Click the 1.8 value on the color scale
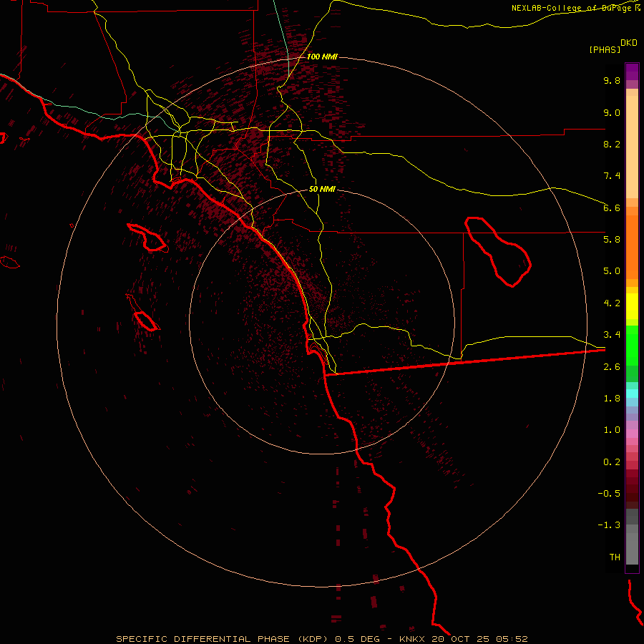Viewport: 644px width, 644px height. [612, 399]
